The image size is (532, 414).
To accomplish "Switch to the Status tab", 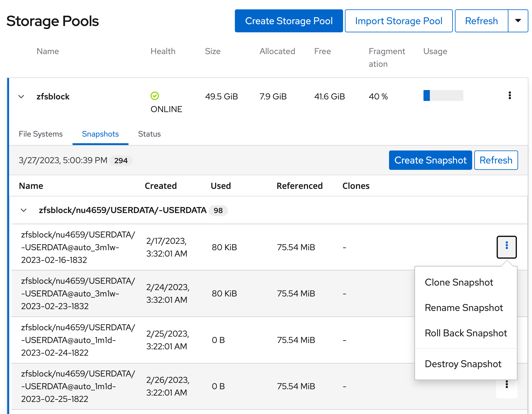I will coord(149,134).
